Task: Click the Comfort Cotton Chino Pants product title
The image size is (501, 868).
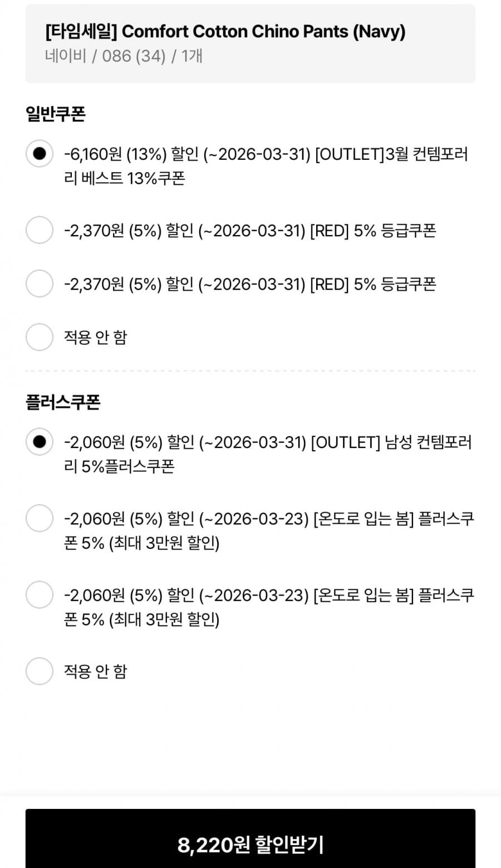Action: click(225, 32)
